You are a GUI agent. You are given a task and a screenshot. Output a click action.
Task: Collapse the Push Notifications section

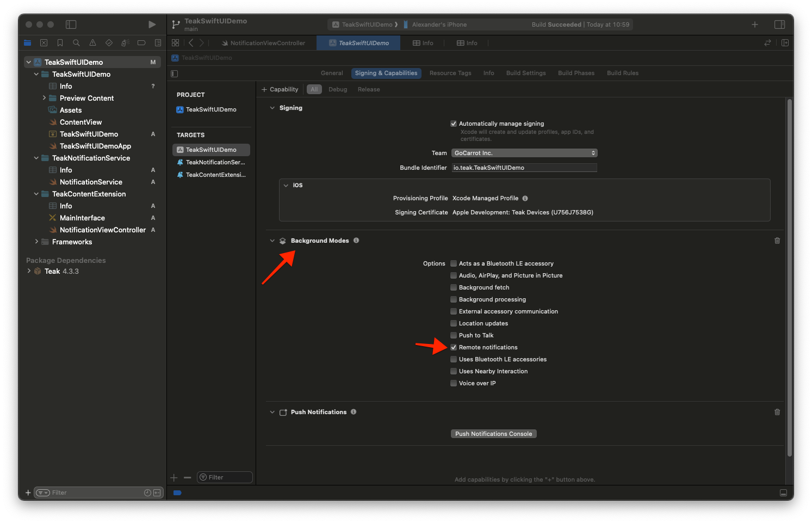coord(272,412)
